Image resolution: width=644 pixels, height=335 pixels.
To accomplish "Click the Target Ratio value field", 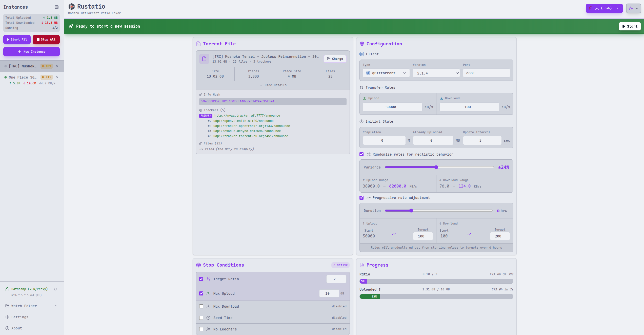I will coord(336,279).
